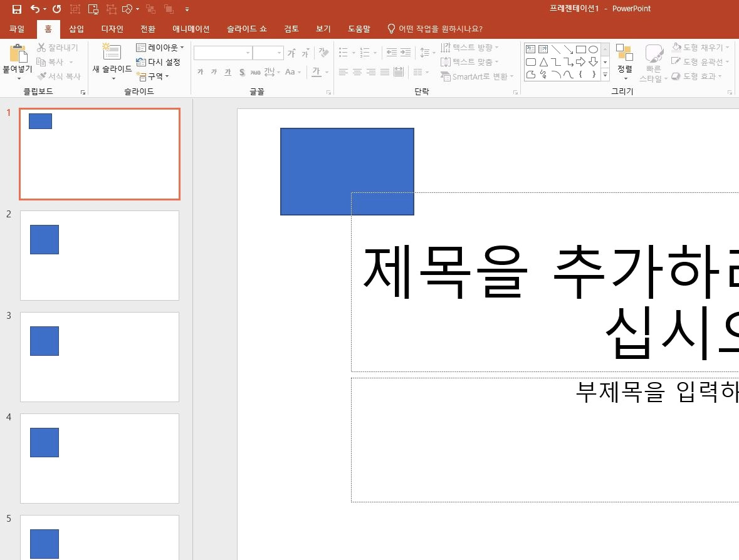Click the Format Painter (서식 복사) icon
The width and height of the screenshot is (739, 560).
(x=42, y=76)
